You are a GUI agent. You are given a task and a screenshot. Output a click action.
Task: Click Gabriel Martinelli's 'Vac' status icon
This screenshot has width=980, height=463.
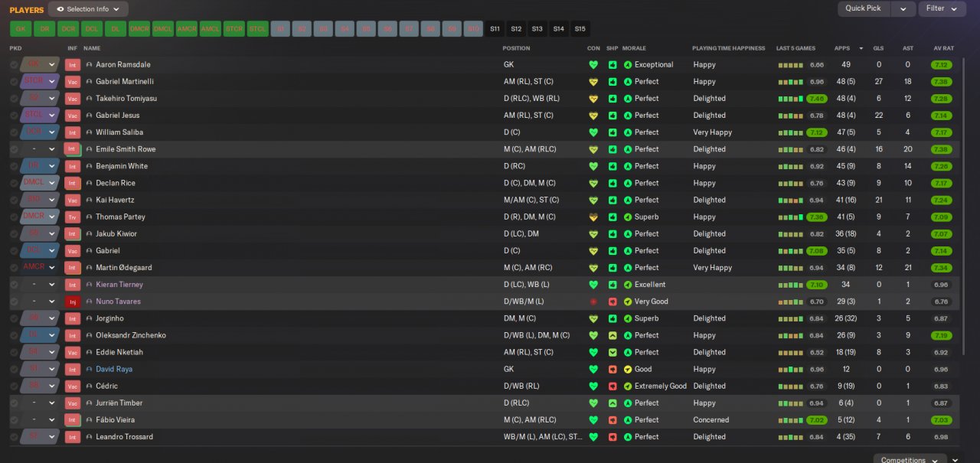coord(73,82)
